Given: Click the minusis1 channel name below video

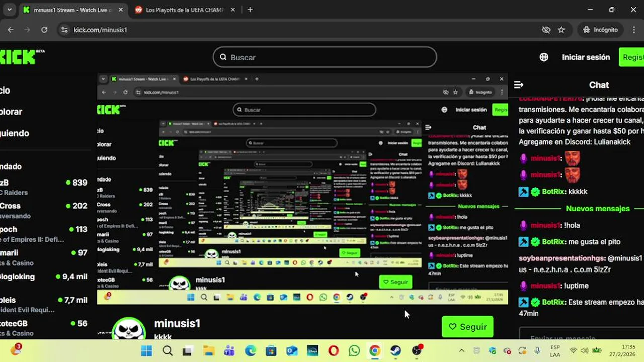Looking at the screenshot, I should point(177,323).
